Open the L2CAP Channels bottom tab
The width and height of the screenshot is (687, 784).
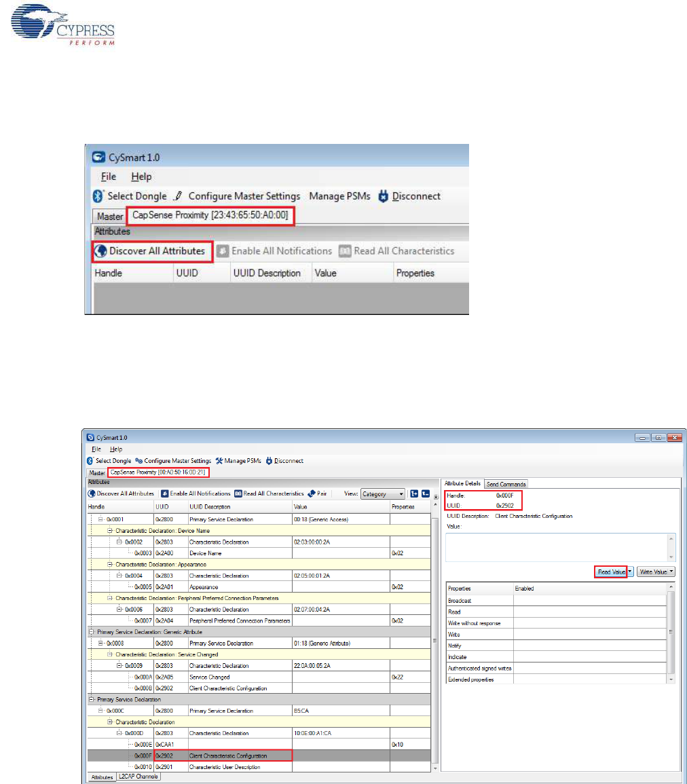[138, 777]
